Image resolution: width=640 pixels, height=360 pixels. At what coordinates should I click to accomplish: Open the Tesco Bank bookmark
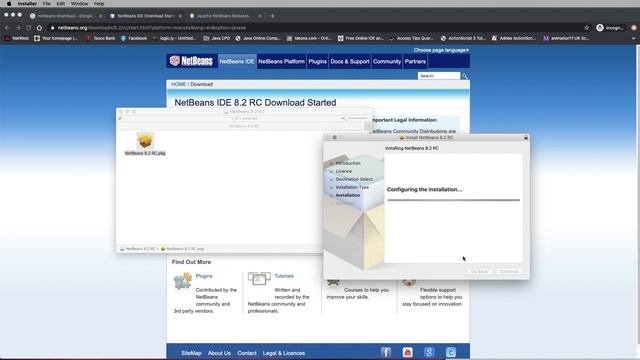[x=100, y=38]
